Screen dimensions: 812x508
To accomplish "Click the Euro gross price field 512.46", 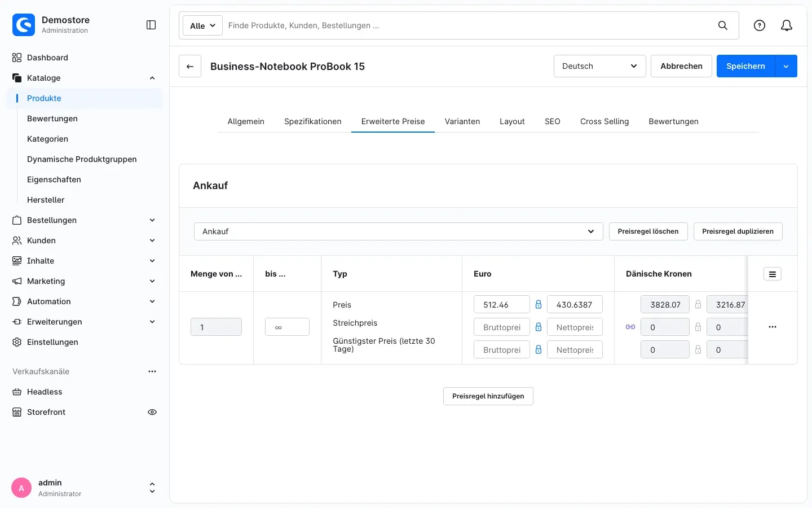I will (502, 304).
